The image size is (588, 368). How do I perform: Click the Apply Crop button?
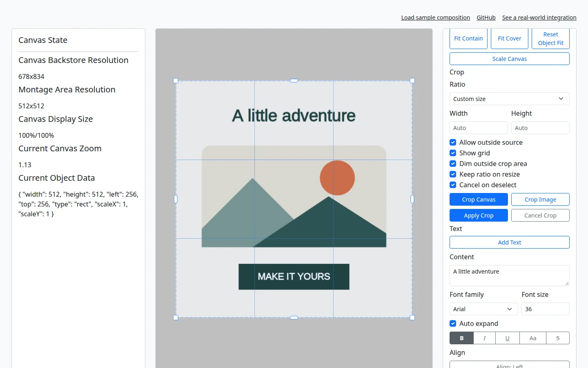479,215
